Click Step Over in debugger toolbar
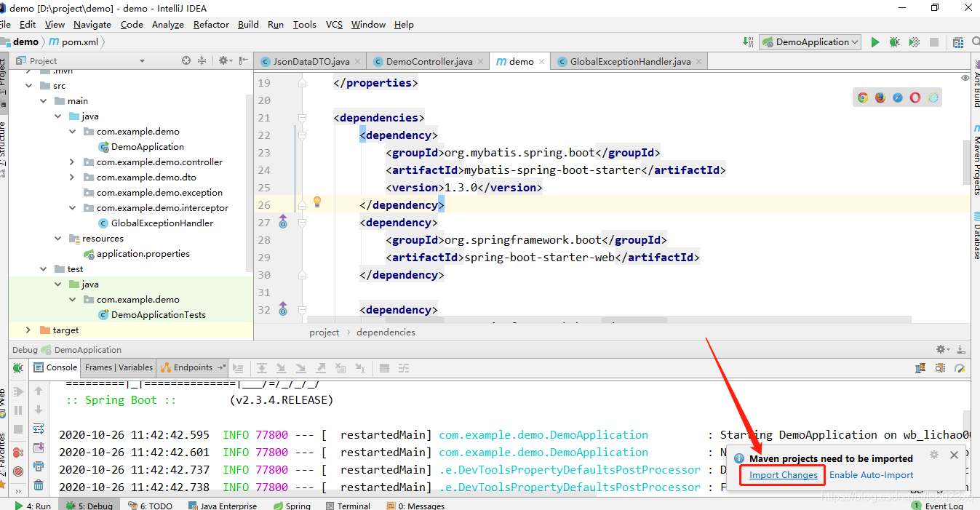This screenshot has width=980, height=510. (262, 368)
